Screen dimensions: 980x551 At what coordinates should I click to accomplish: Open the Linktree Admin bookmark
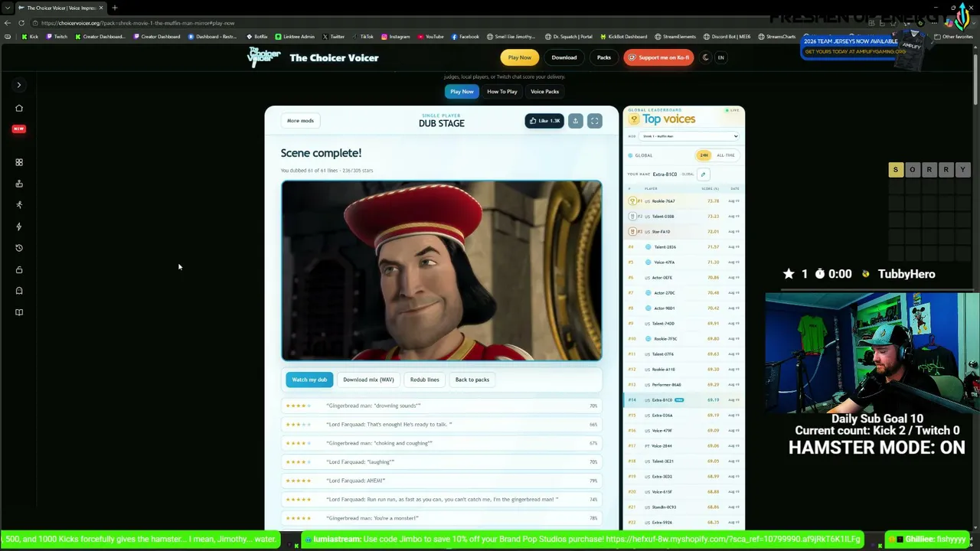[294, 37]
